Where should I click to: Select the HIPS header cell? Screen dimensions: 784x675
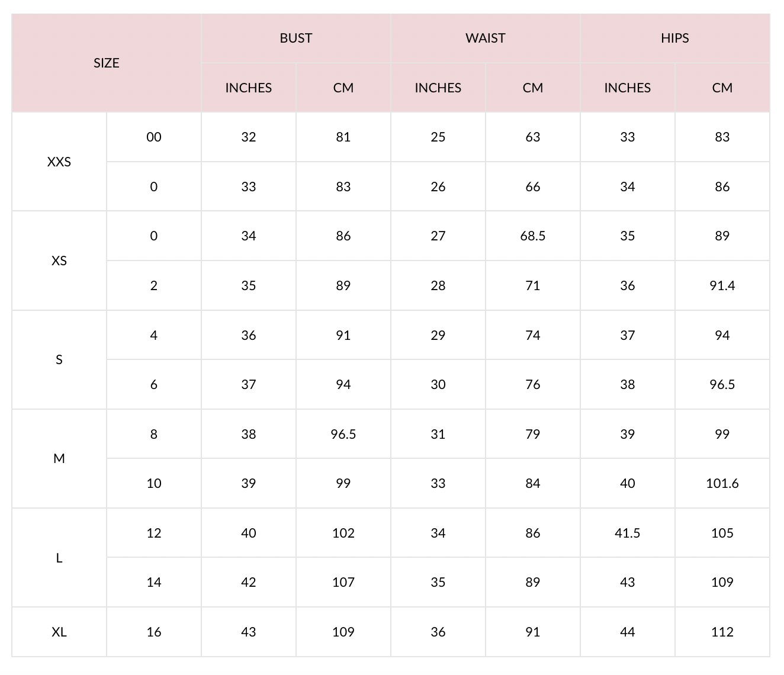(674, 38)
